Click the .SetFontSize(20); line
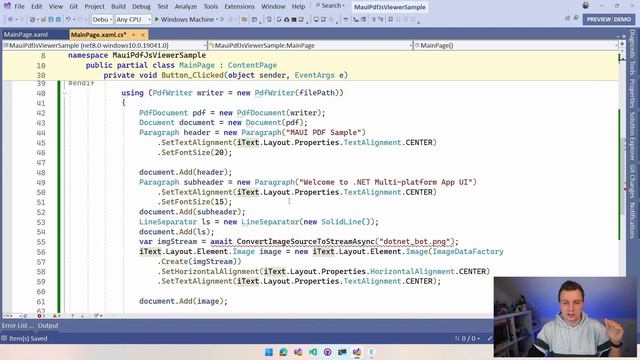Viewport: 640px width, 360px height. click(195, 153)
